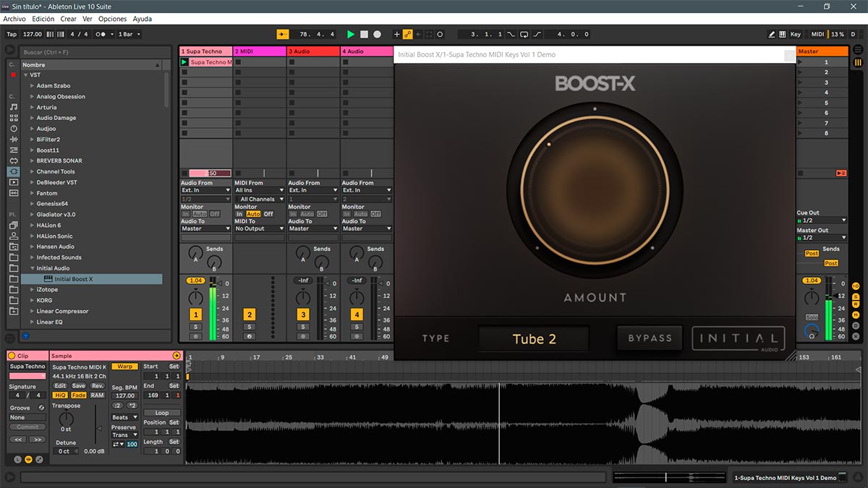Select the MIDI Effects category icon
Image resolution: width=868 pixels, height=488 pixels.
13,150
